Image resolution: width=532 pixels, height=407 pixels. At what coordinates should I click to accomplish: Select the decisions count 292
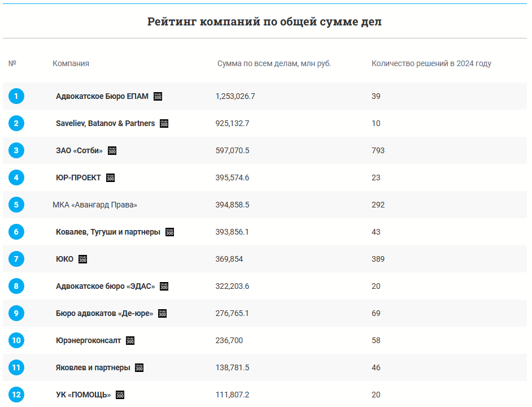point(378,205)
